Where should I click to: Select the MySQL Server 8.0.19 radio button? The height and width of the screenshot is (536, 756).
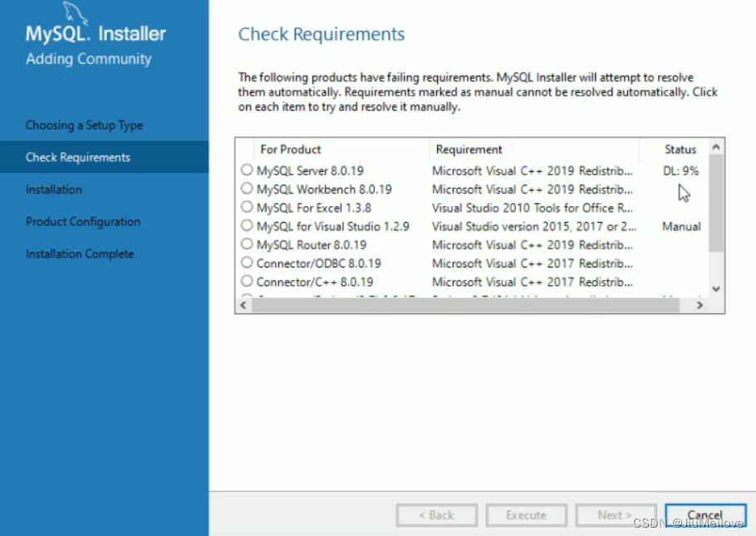[247, 170]
